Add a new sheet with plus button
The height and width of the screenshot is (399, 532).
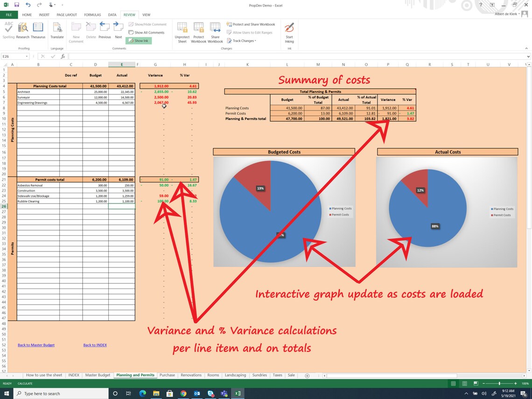(307, 376)
